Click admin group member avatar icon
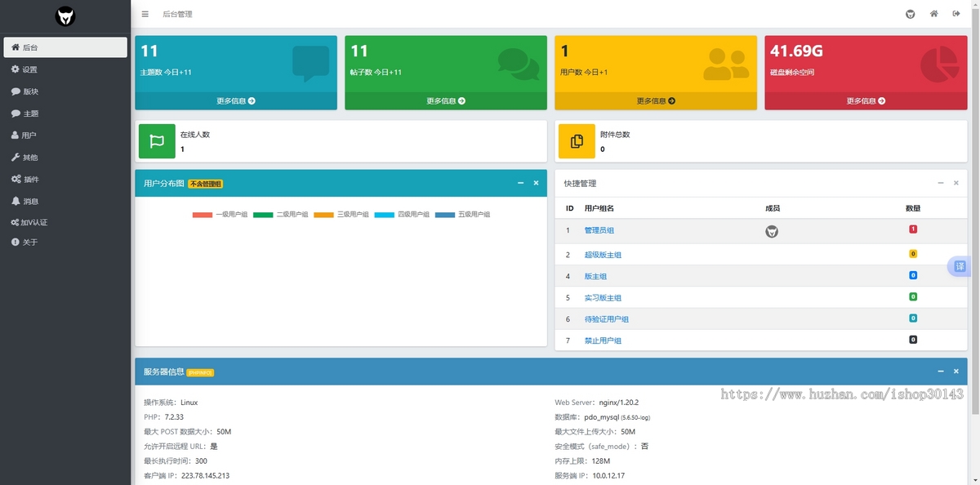The image size is (980, 485). click(772, 232)
